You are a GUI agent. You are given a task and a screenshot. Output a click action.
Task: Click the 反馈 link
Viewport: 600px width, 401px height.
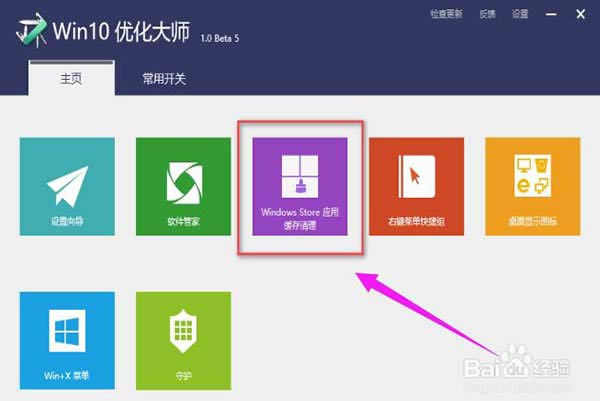coord(487,14)
